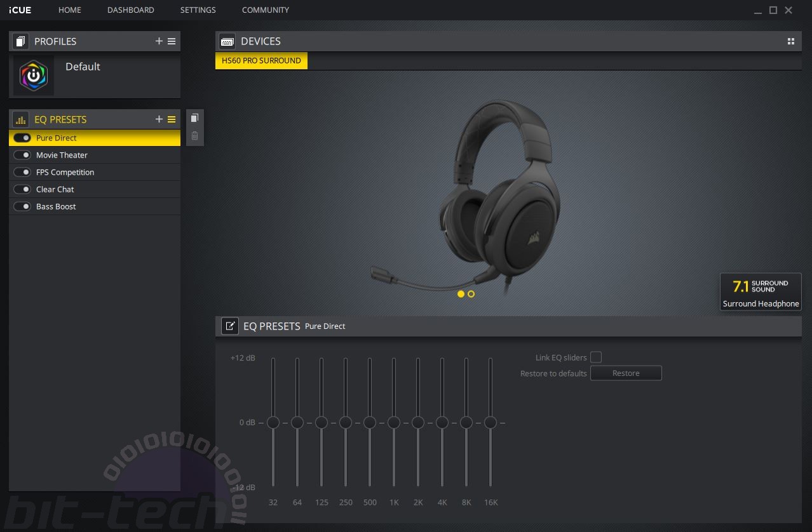This screenshot has width=812, height=532.
Task: Delete the selected EQ preset
Action: tap(195, 136)
